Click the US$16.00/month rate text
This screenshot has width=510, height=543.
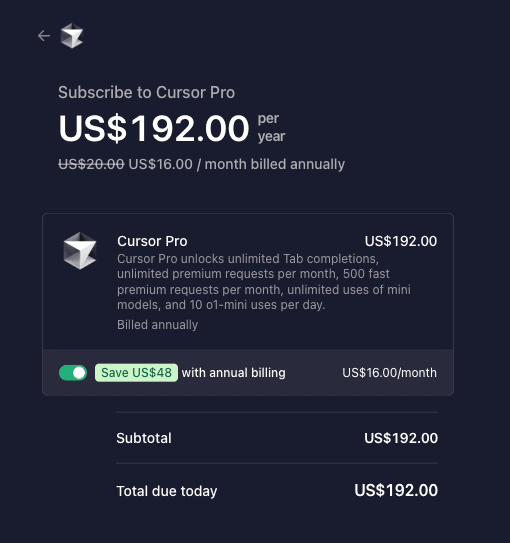tap(390, 373)
